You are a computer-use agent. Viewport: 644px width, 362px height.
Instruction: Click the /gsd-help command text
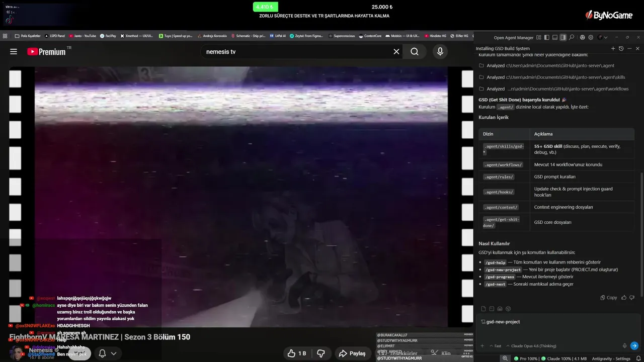pos(496,262)
